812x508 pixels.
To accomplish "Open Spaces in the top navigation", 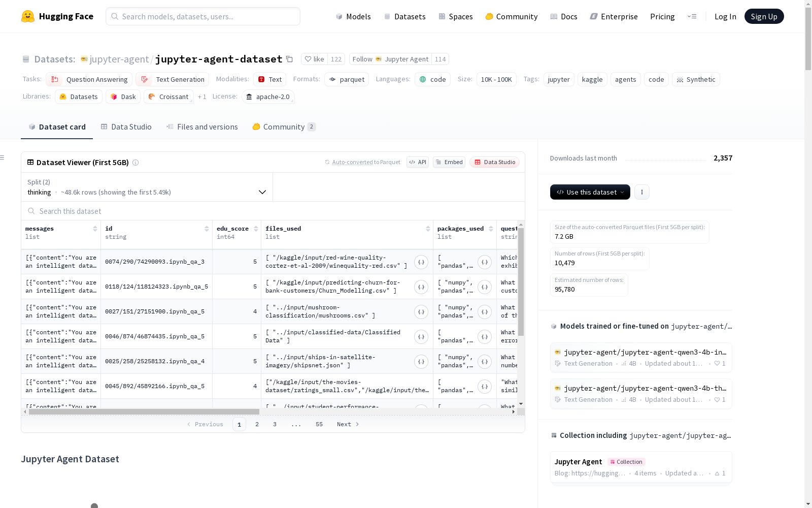I will tap(456, 16).
